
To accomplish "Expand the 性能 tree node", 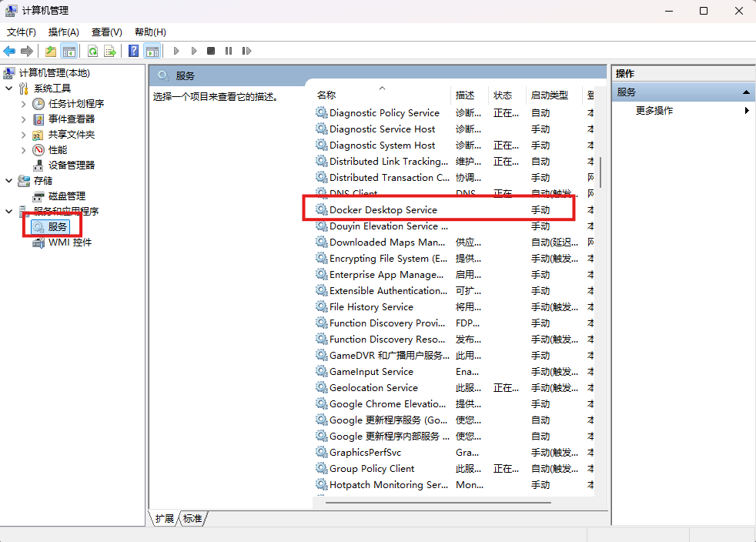I will (x=24, y=150).
